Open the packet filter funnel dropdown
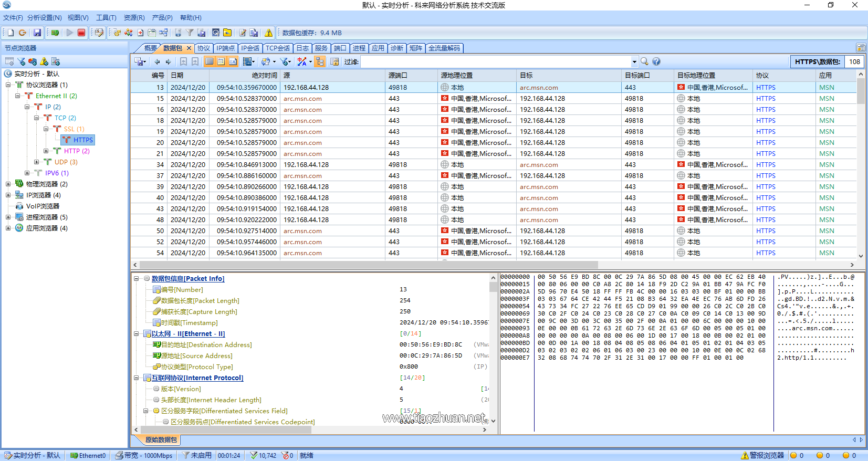The height and width of the screenshot is (461, 868). pyautogui.click(x=285, y=61)
